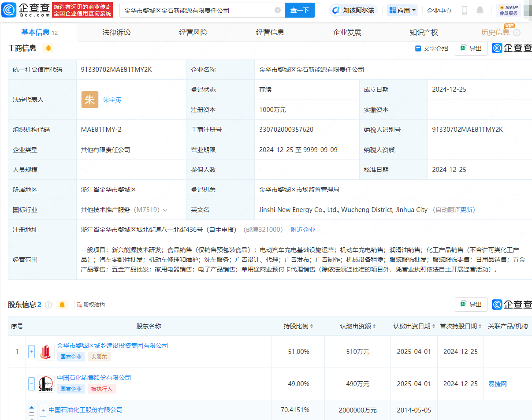Select organization code MAE81TMY-2
Screen dimensions: 532x420
coord(101,130)
